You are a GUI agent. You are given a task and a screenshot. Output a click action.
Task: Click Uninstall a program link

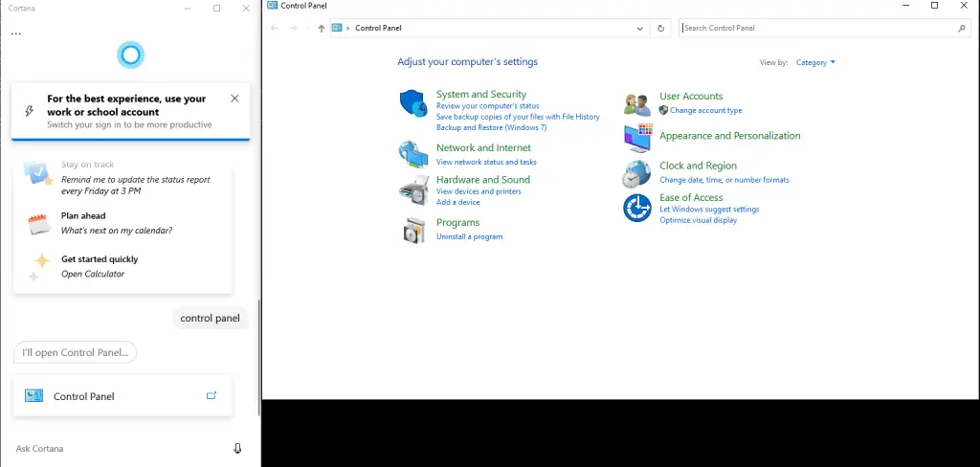point(469,236)
